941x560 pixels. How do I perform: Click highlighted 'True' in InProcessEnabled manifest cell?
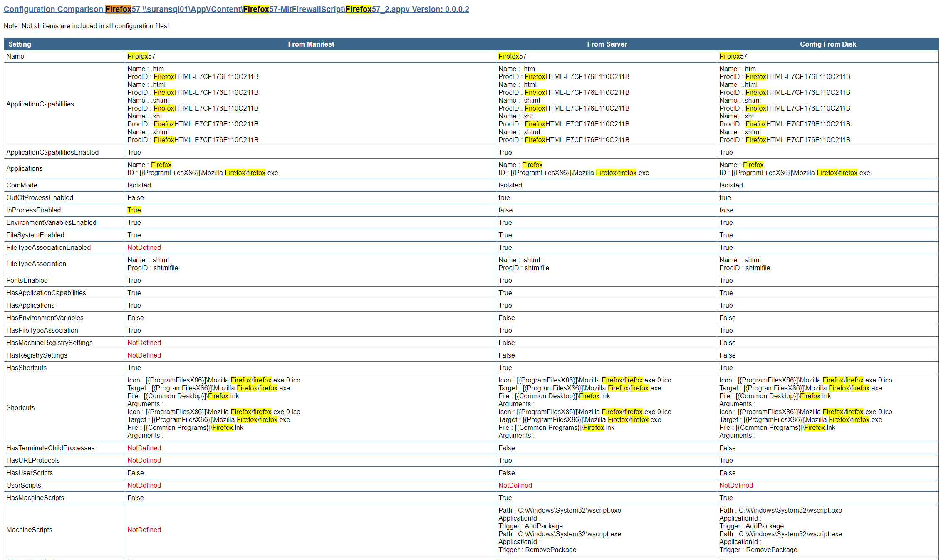point(134,210)
